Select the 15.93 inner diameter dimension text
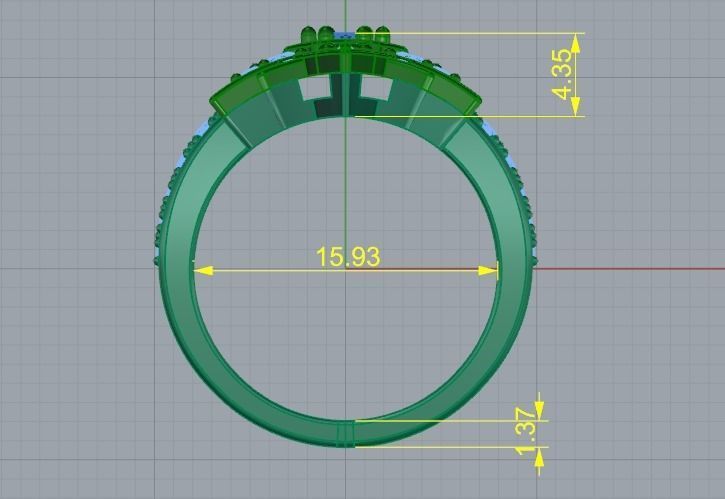 pyautogui.click(x=348, y=257)
